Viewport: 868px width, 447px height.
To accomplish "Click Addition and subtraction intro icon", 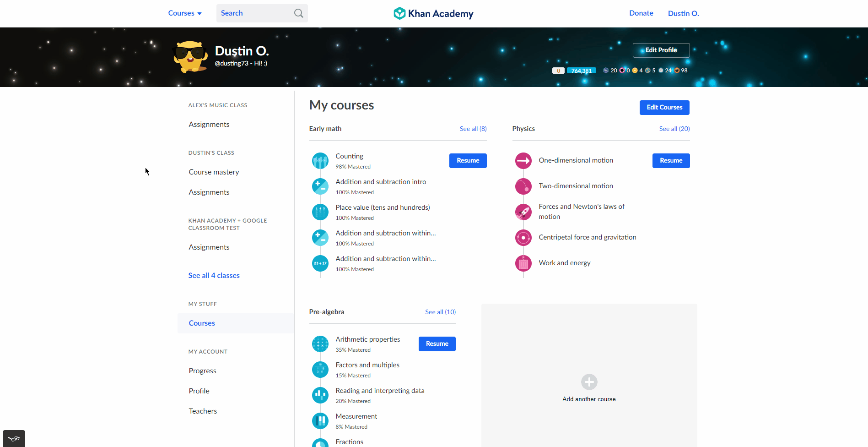I will (x=320, y=186).
